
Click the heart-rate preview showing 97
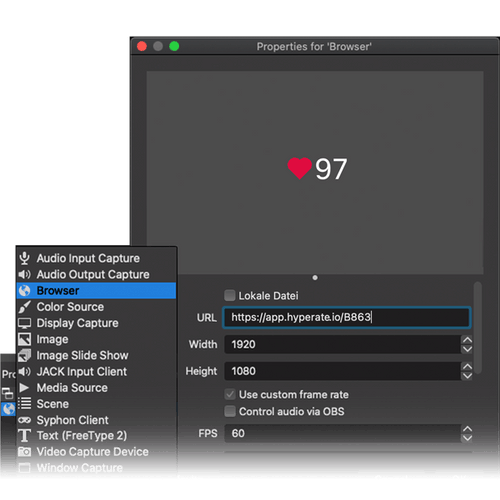[x=315, y=172]
